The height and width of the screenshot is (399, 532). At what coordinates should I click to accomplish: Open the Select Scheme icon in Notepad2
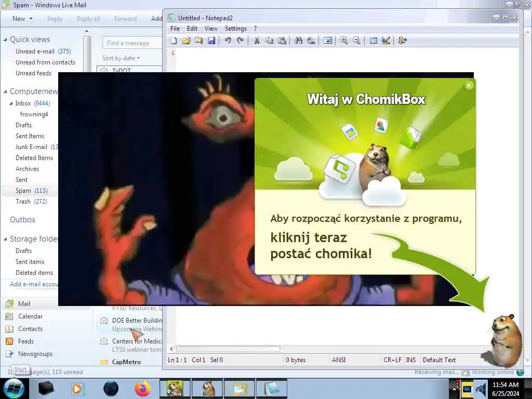point(373,41)
